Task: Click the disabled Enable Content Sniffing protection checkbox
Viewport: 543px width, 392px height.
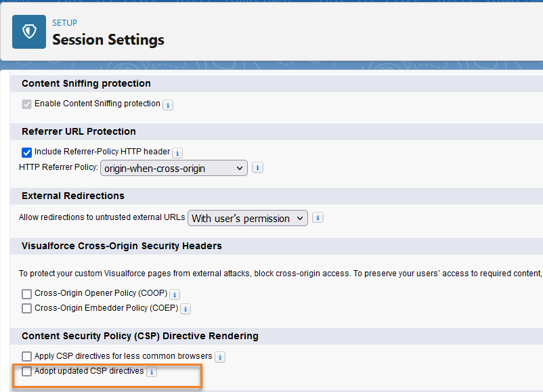Action: (x=26, y=104)
